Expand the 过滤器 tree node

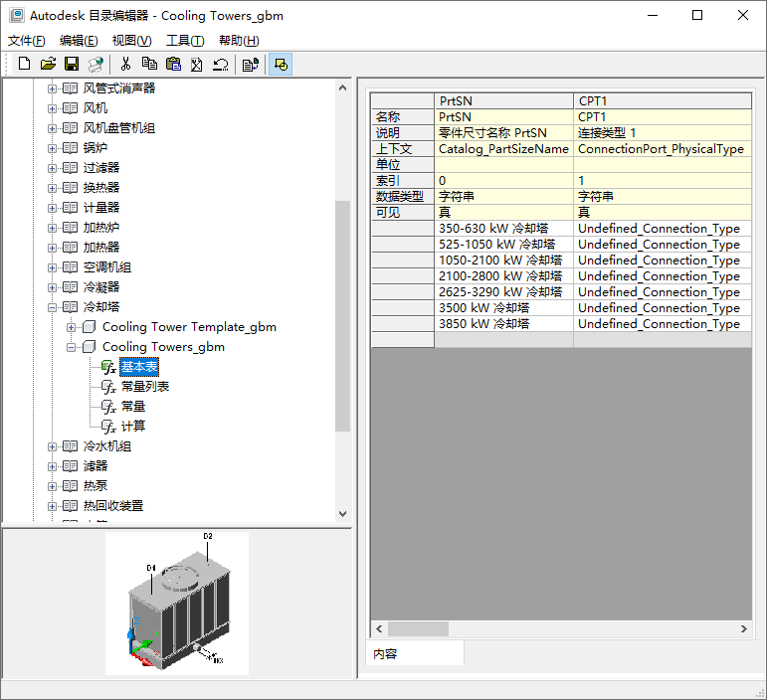(x=52, y=169)
